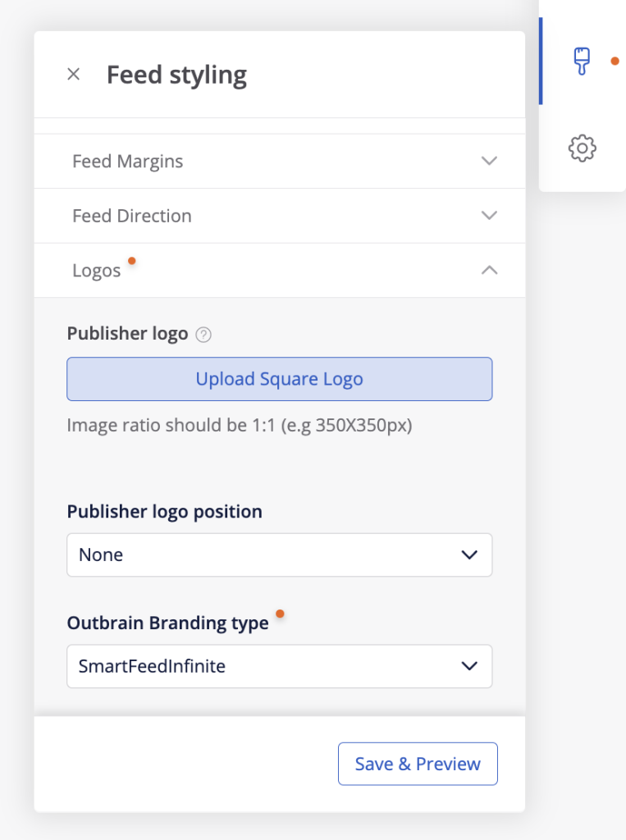Click the Upload Square Logo button
This screenshot has width=626, height=840.
pyautogui.click(x=279, y=379)
